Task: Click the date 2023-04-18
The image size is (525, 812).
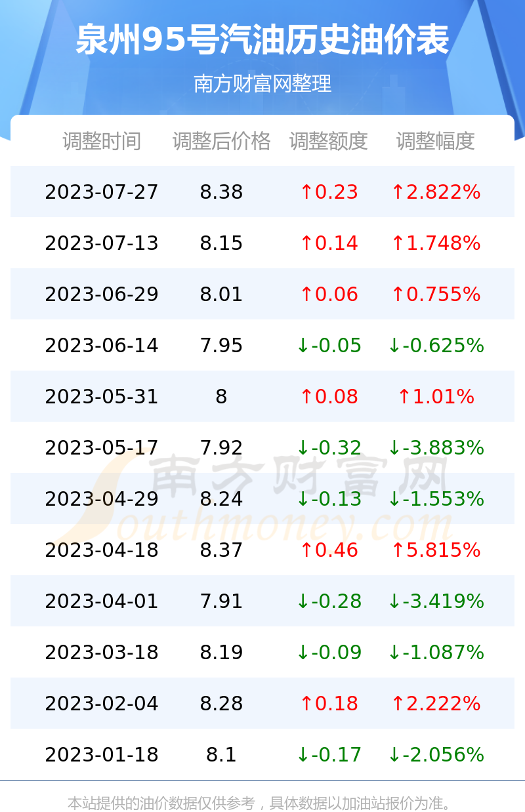Action: 102,550
